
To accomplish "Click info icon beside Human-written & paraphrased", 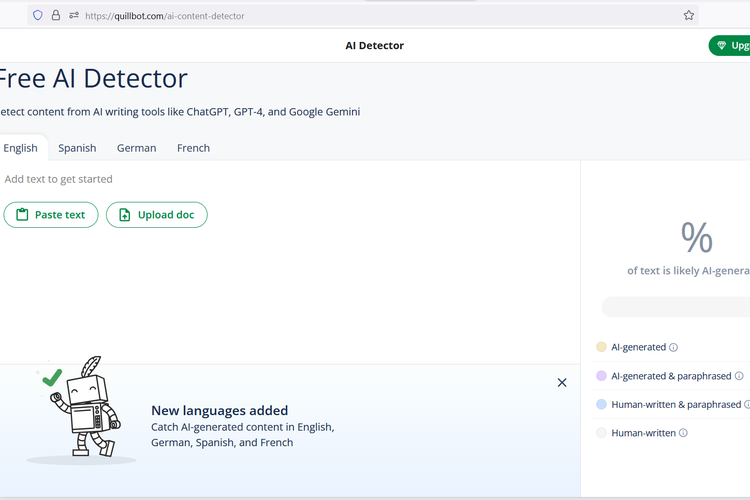I will coord(746,405).
